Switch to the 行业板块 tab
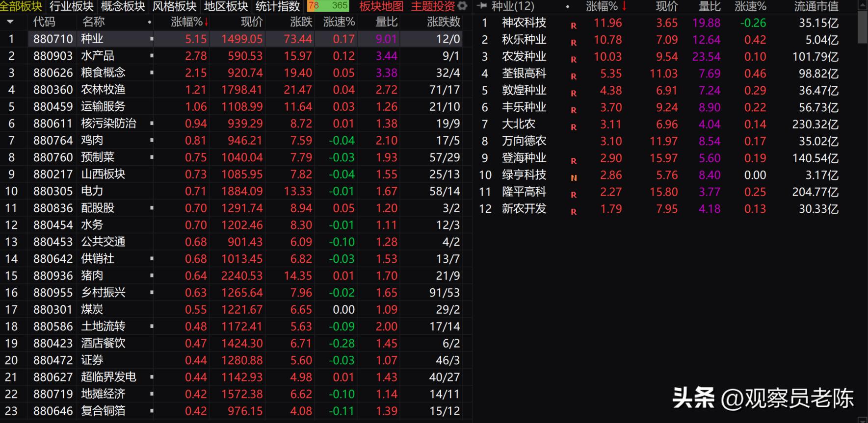 click(72, 6)
